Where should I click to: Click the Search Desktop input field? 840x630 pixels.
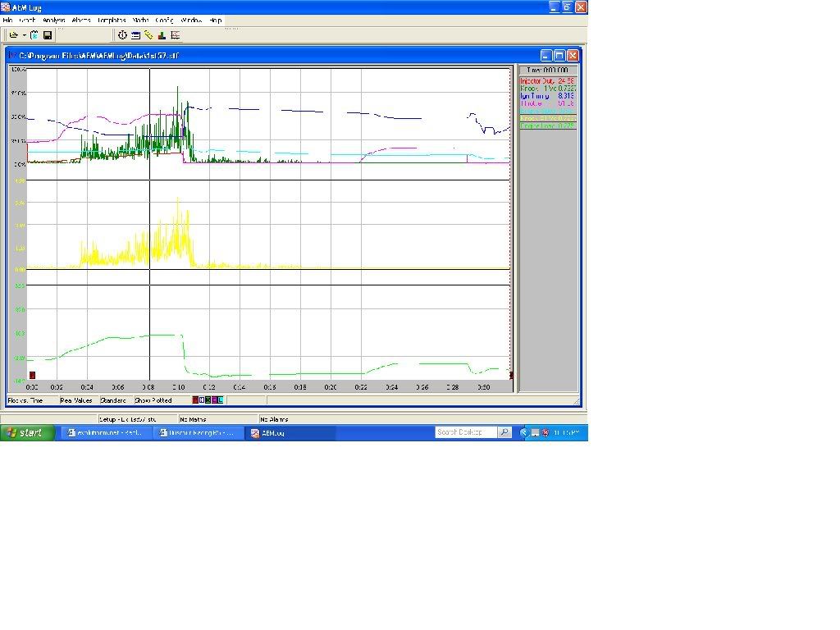pyautogui.click(x=466, y=432)
